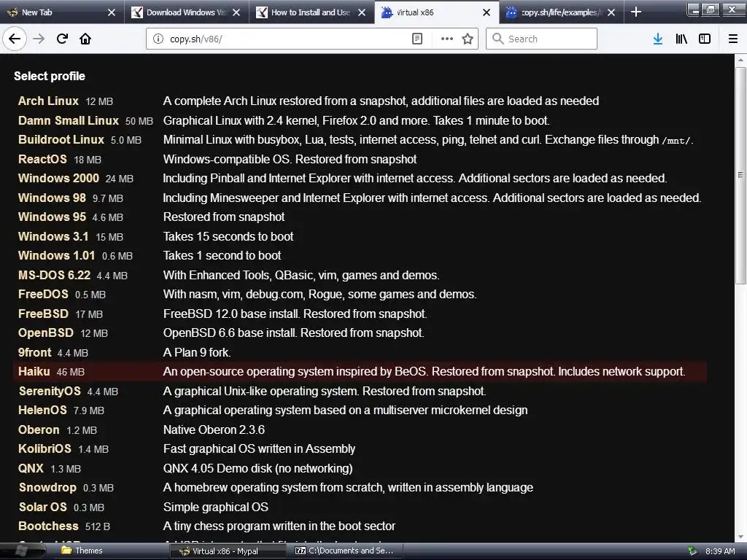This screenshot has width=747, height=560.
Task: Reload the current page
Action: pyautogui.click(x=63, y=39)
